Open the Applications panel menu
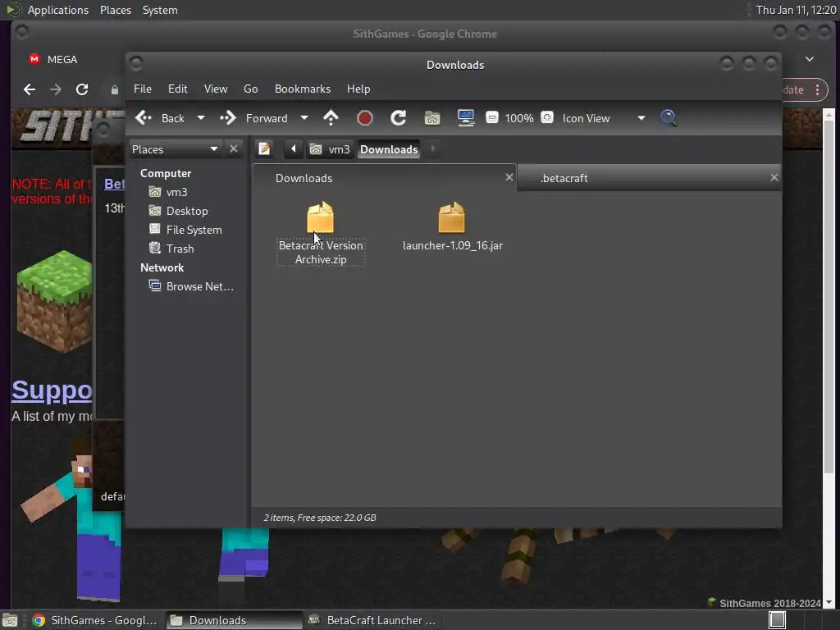Screen dimensions: 840x630 pos(58,10)
